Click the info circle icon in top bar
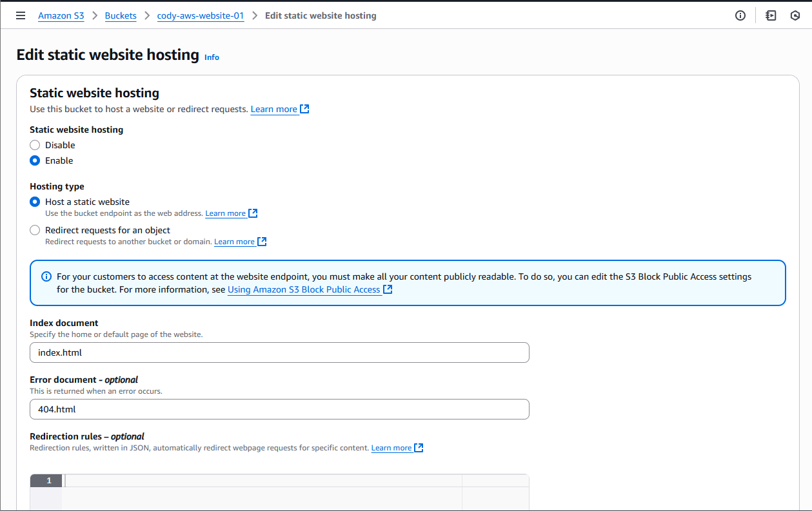The width and height of the screenshot is (812, 511). (x=740, y=15)
